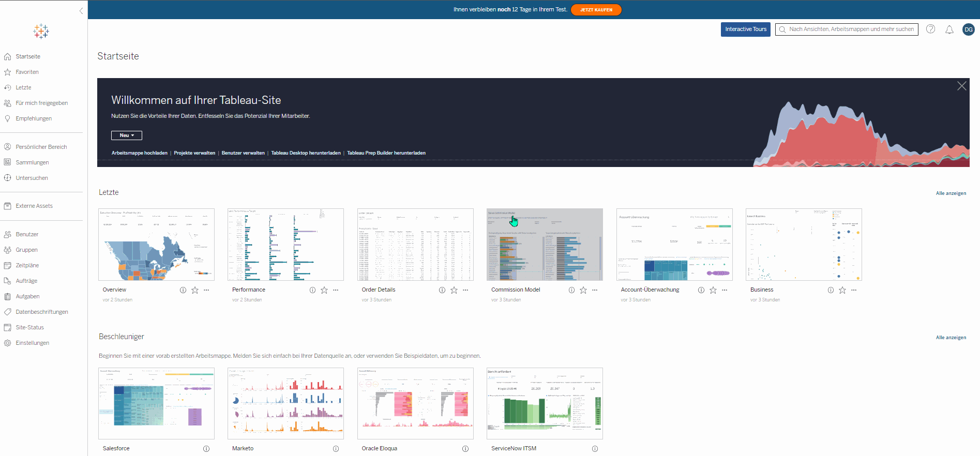Click Tableau Desktop herunterladen link

click(x=306, y=153)
